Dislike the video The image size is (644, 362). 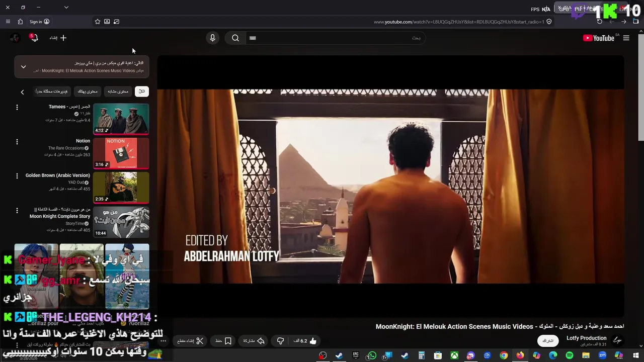[281, 341]
